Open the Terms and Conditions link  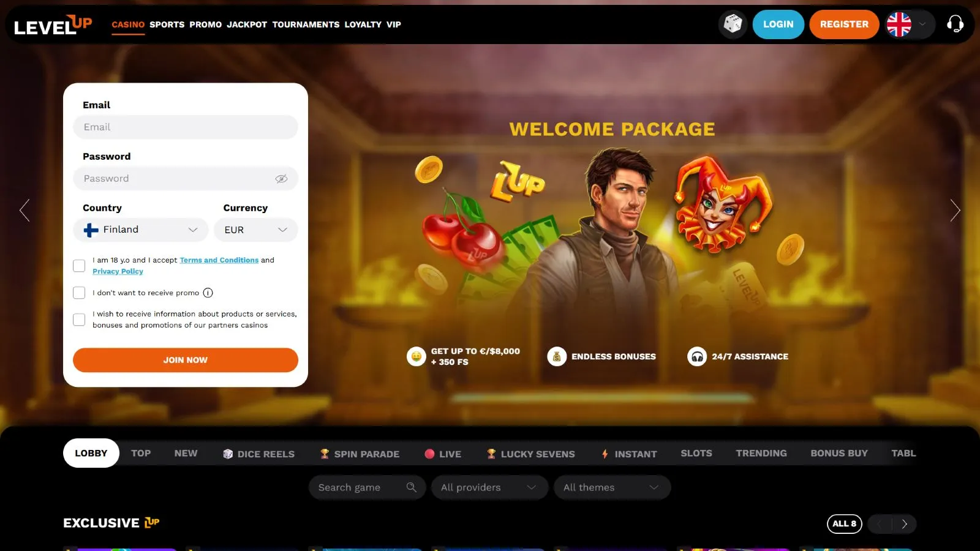(x=219, y=260)
